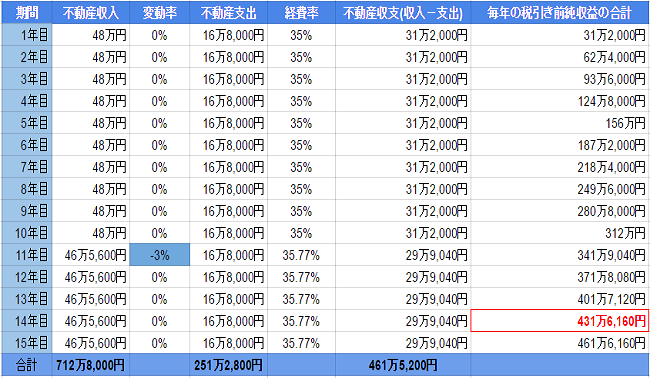Select the 1年目 row label
The width and height of the screenshot is (650, 378).
[x=27, y=35]
